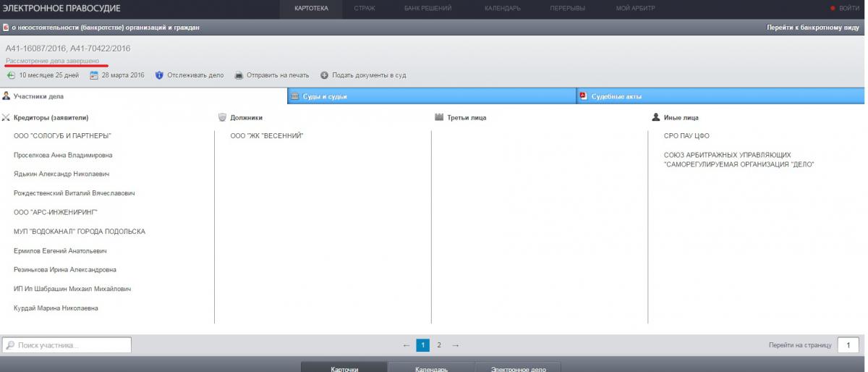
Task: Click the Войти login link
Action: [848, 8]
